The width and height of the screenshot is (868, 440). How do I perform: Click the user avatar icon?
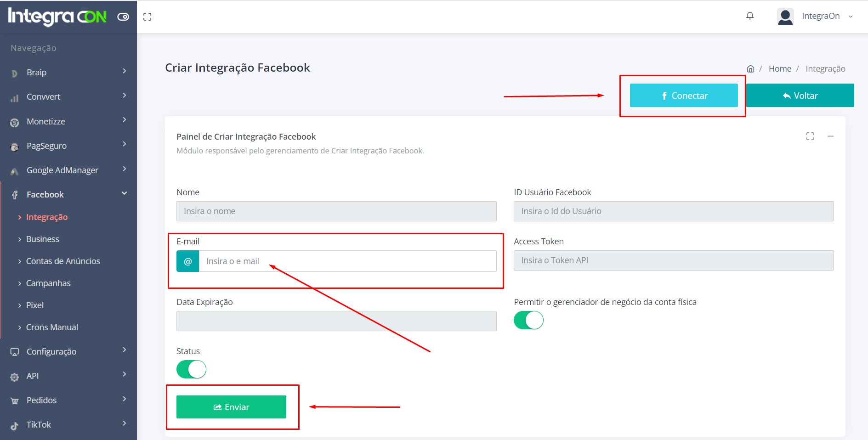click(785, 17)
